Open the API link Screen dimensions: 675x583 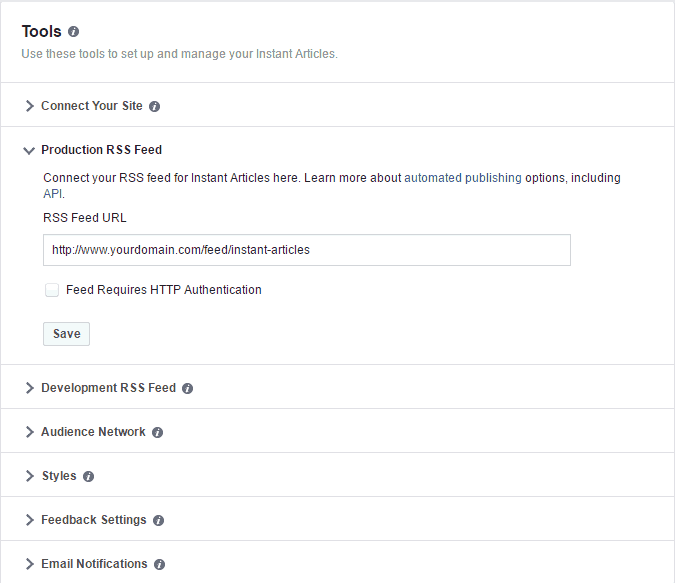(54, 194)
